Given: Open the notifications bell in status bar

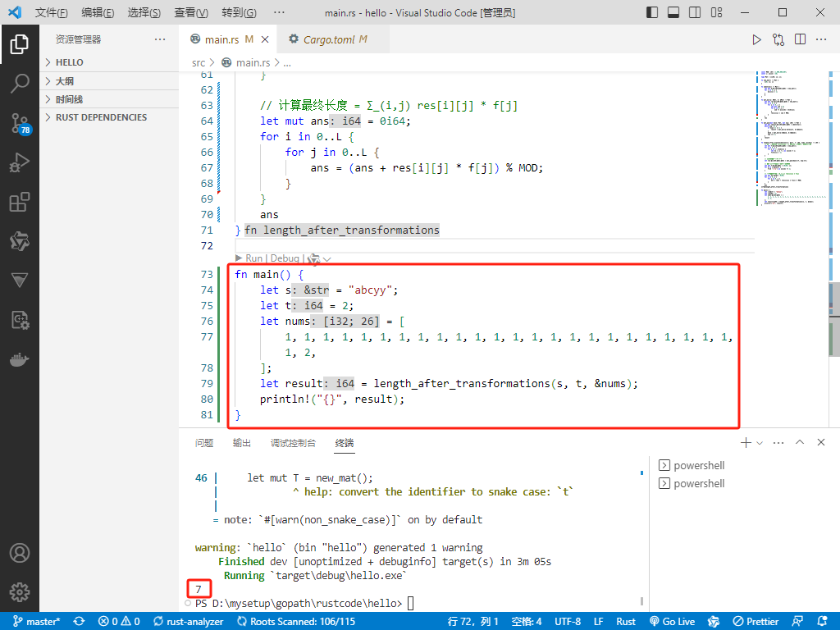Looking at the screenshot, I should pos(823,622).
